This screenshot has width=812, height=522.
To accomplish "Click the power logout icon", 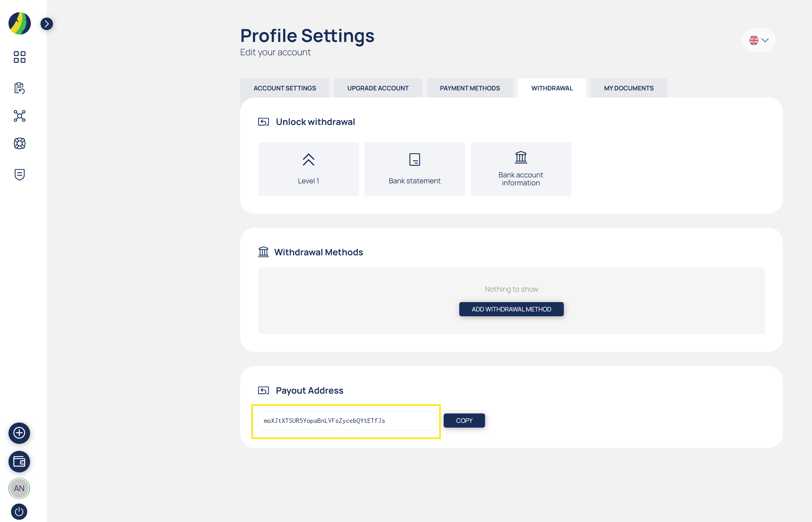I will 19,511.
